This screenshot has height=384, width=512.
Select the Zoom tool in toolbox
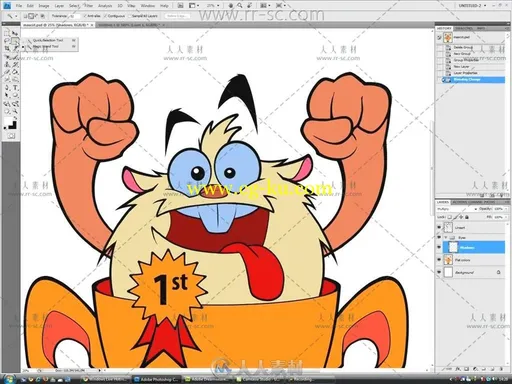tap(15, 111)
